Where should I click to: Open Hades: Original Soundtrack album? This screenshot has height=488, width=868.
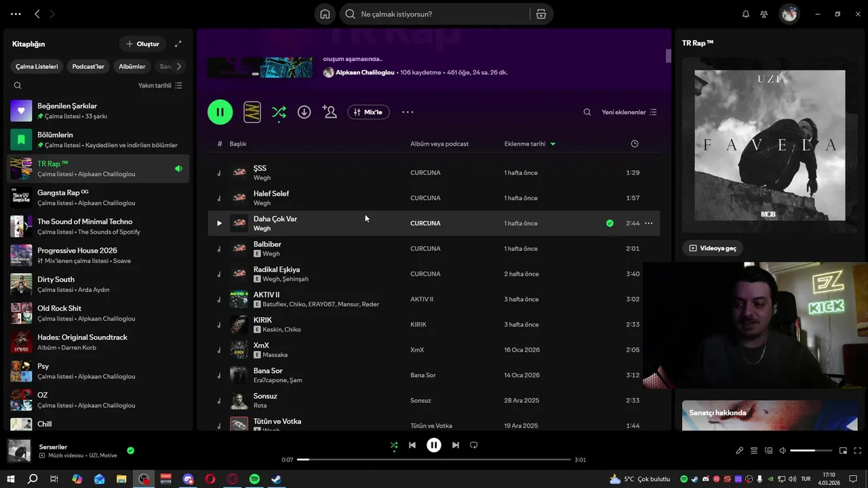tap(98, 342)
